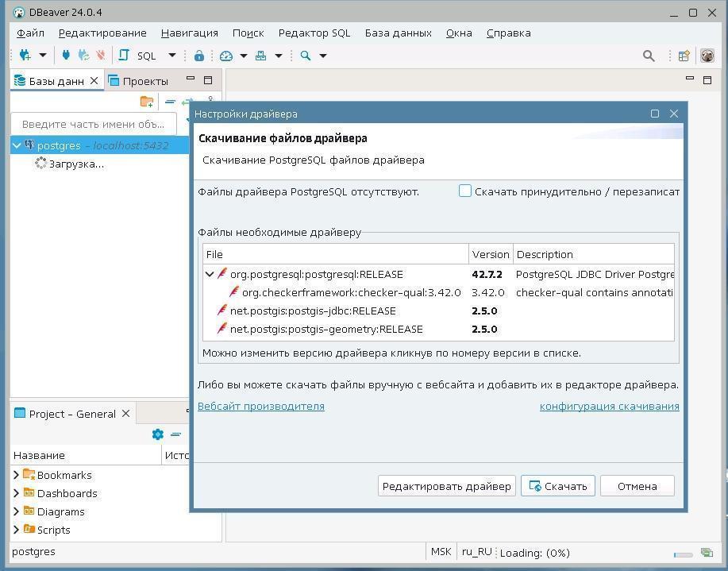Open the База данных menu
This screenshot has height=571, width=728.
(398, 33)
